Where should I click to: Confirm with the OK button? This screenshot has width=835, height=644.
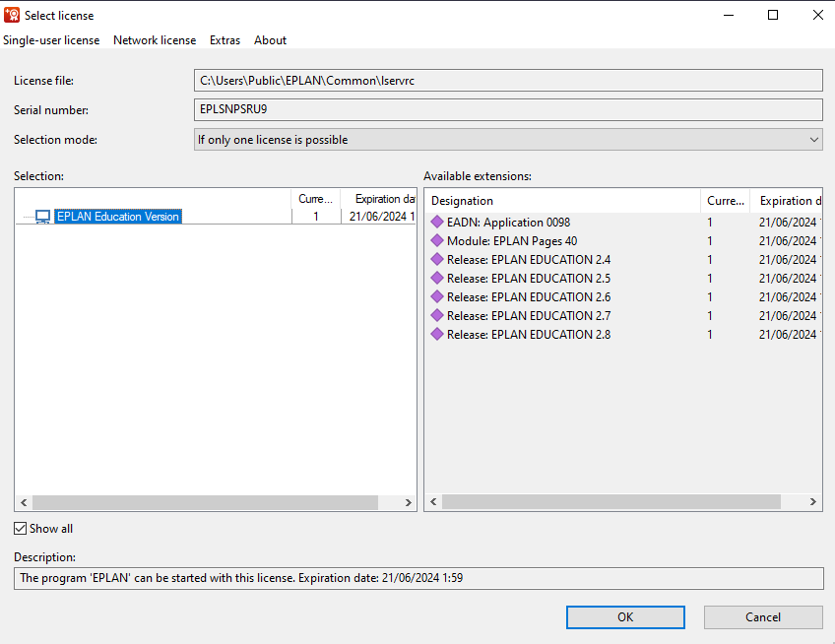625,616
